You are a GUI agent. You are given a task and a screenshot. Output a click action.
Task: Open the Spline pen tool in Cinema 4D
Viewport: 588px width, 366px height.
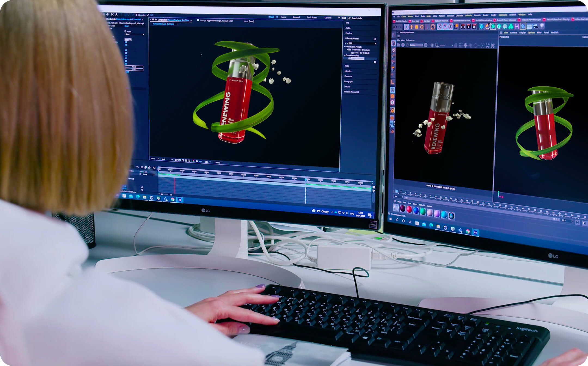click(x=487, y=26)
